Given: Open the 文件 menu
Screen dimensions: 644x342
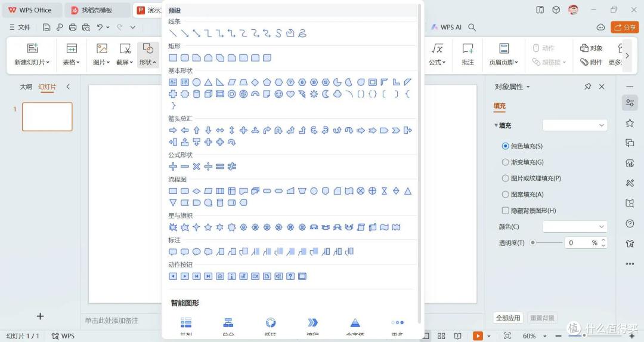Looking at the screenshot, I should point(20,27).
